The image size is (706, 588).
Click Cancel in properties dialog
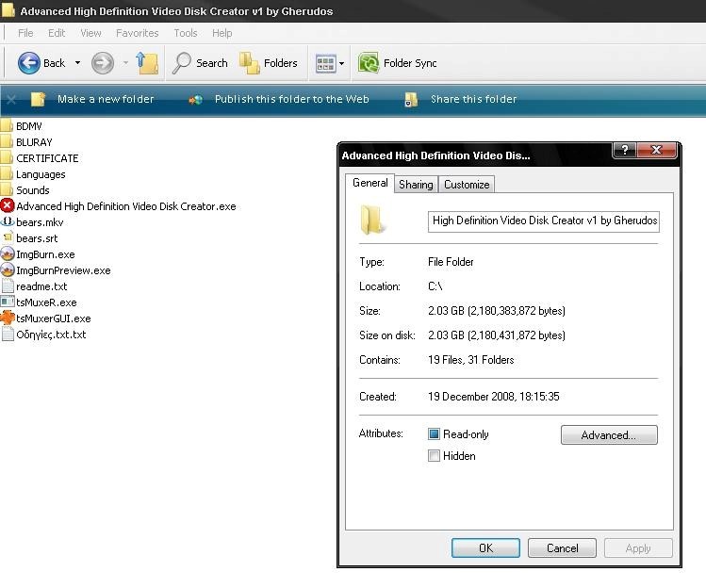[562, 547]
